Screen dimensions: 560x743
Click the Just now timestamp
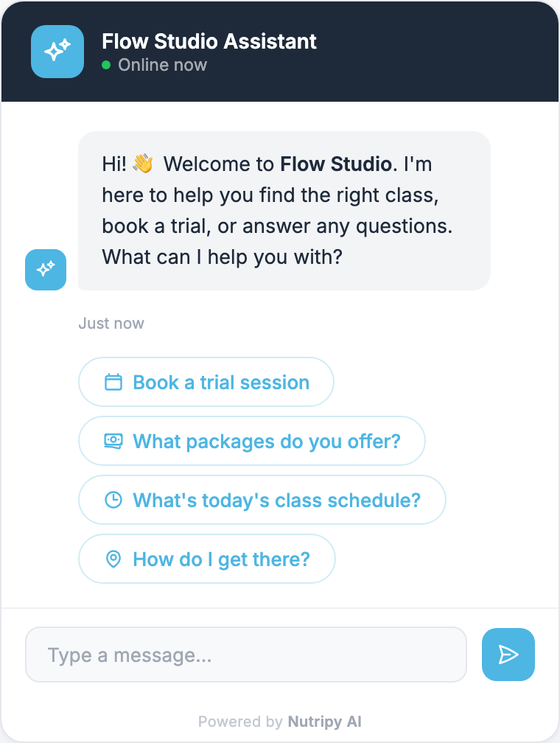pyautogui.click(x=111, y=323)
